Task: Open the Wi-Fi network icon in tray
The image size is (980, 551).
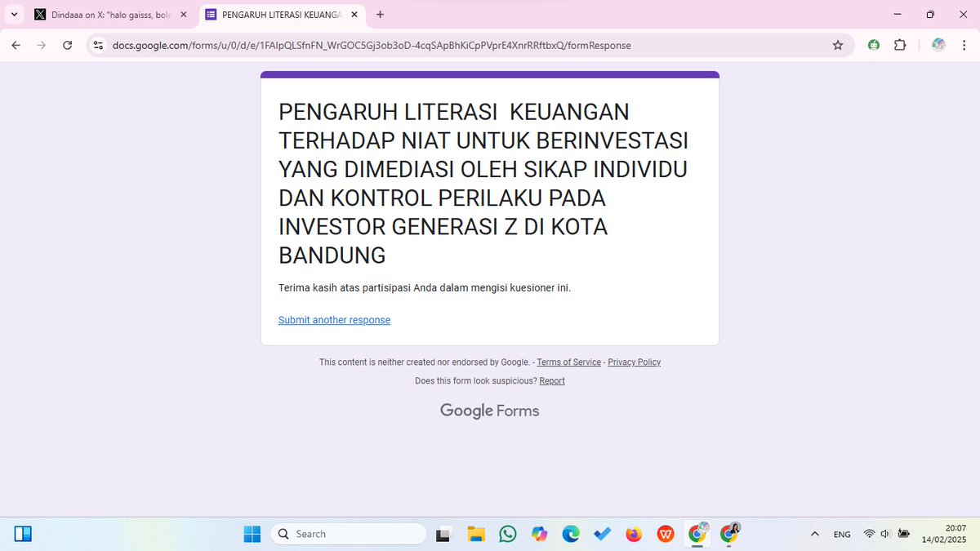Action: coord(869,534)
